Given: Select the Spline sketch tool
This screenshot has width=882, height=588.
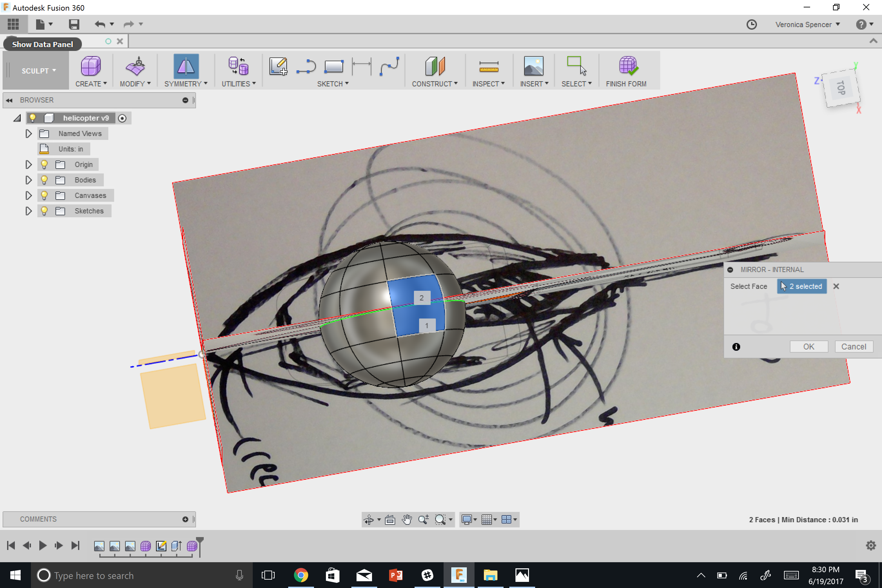Looking at the screenshot, I should coord(389,66).
